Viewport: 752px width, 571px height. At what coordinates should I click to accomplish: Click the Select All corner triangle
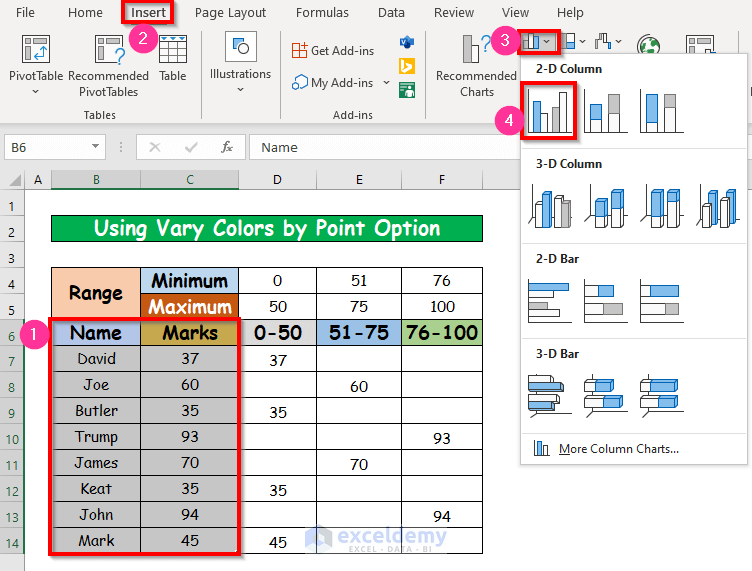tap(16, 180)
